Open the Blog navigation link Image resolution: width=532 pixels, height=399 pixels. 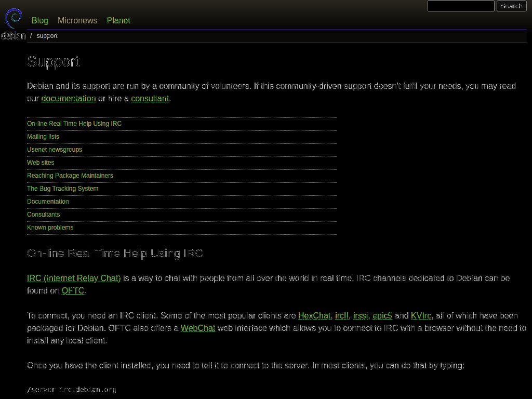pyautogui.click(x=39, y=20)
